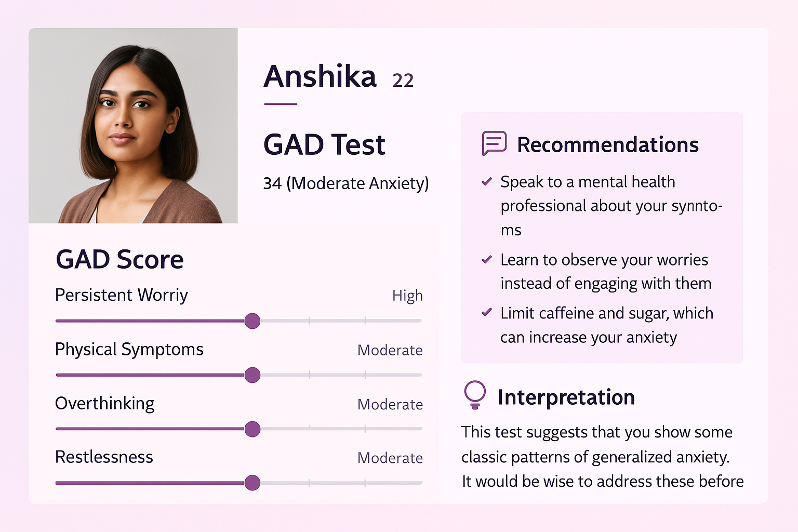Screen dimensions: 798x532
Task: Click the GAD Score section heading
Action: click(x=119, y=259)
